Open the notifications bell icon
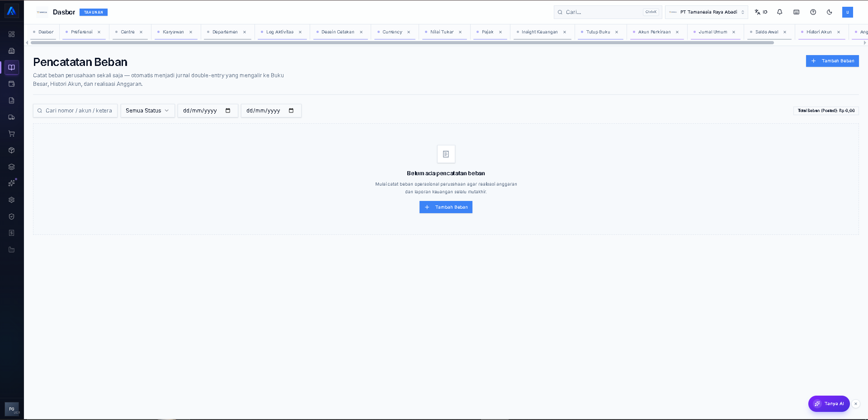 pyautogui.click(x=779, y=12)
